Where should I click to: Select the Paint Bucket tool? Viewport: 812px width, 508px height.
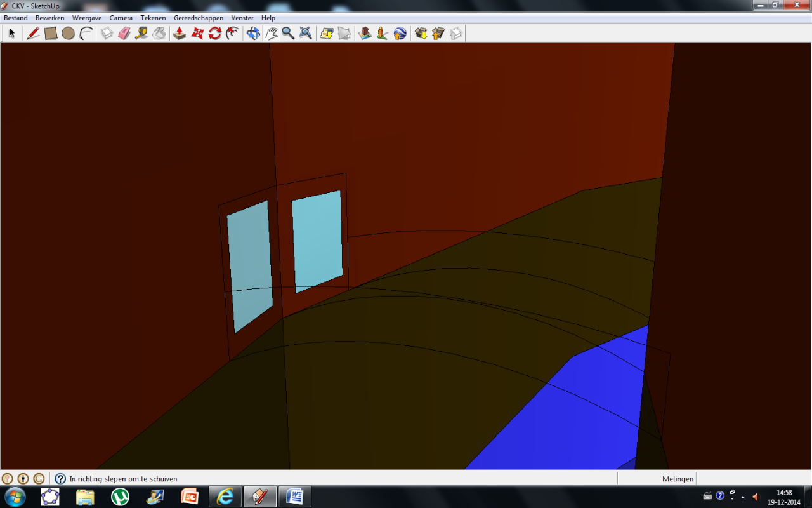click(x=160, y=34)
